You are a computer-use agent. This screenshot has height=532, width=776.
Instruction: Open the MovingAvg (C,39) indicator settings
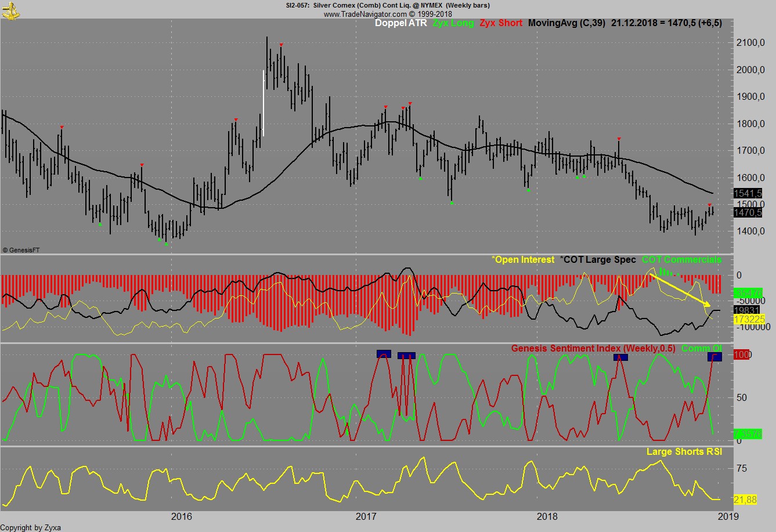click(566, 23)
